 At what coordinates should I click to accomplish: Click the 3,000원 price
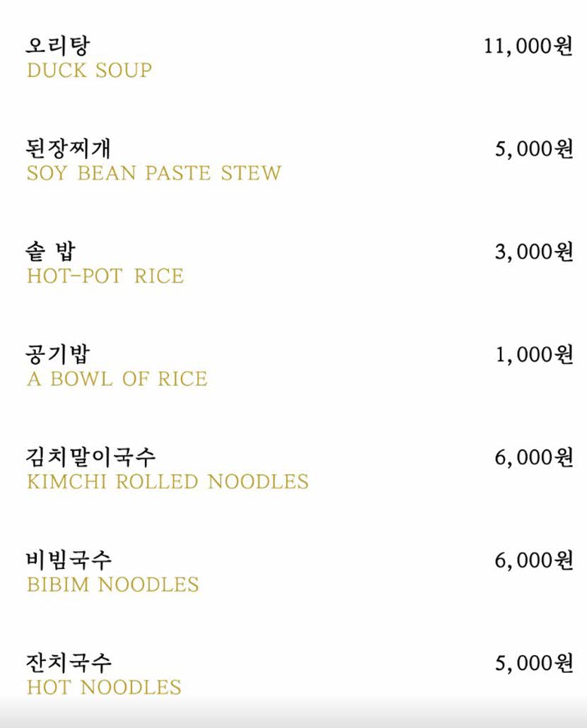[x=534, y=252]
